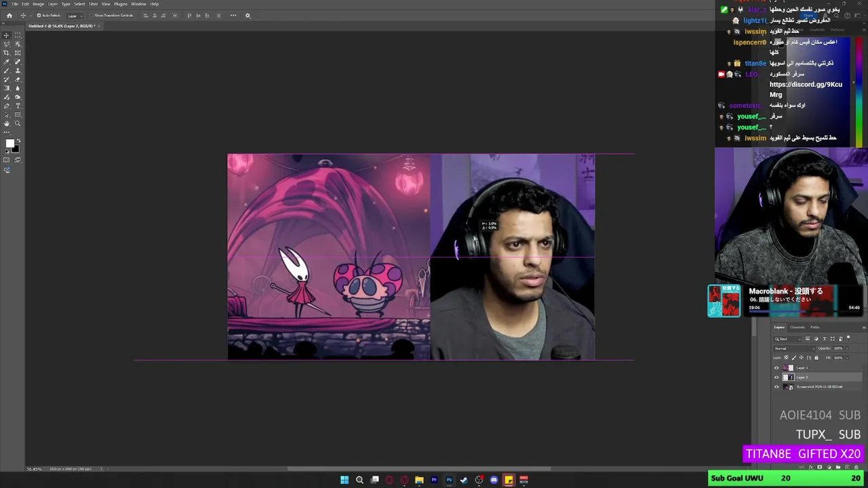The image size is (868, 488).
Task: Open the Edit Toolbar three-dots button
Action: point(7,132)
